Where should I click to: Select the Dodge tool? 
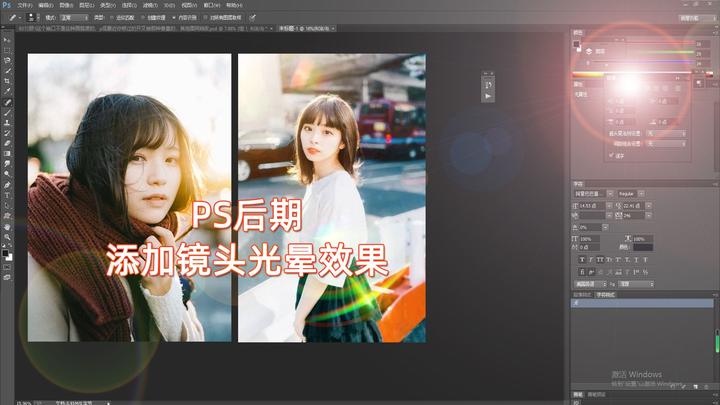(7, 174)
